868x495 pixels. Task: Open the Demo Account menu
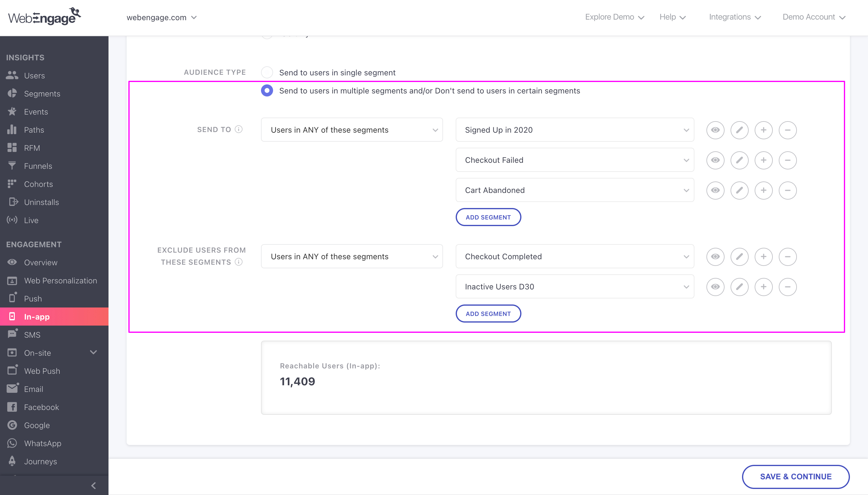[813, 17]
